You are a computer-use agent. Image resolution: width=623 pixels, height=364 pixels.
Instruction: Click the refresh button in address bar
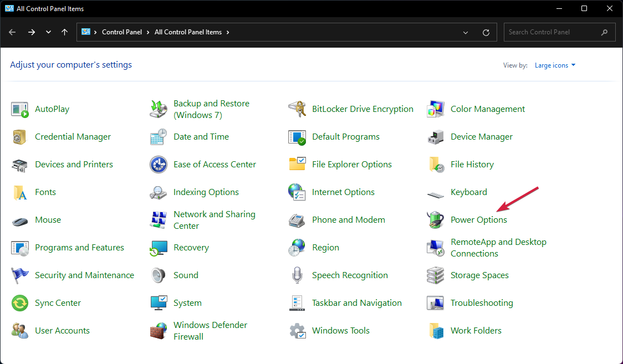point(486,32)
